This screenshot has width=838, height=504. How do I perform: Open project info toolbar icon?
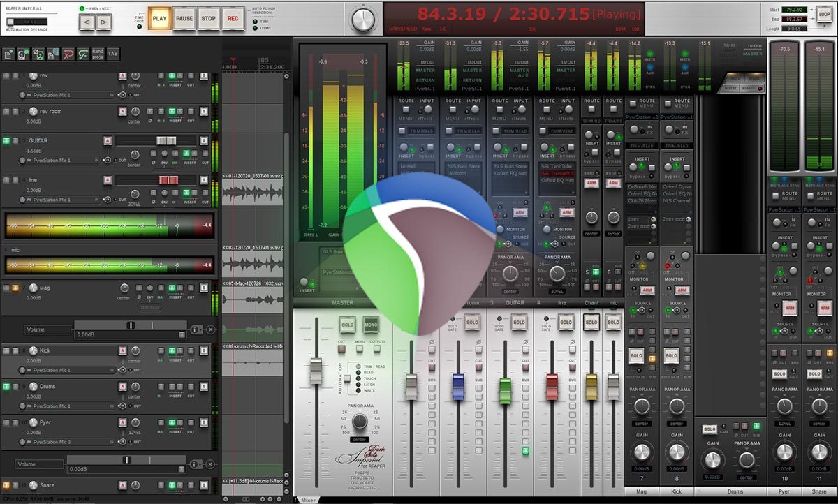pos(53,53)
